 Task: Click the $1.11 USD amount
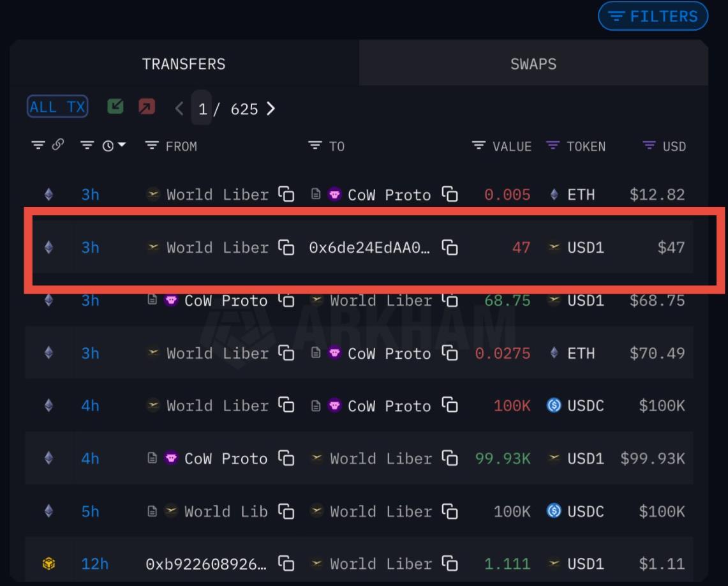click(662, 564)
